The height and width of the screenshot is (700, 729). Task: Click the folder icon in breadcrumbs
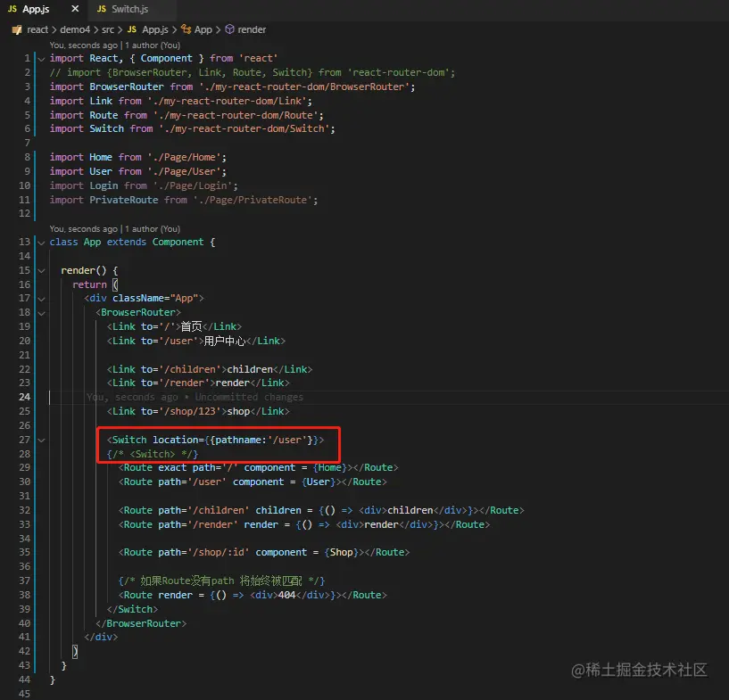[x=17, y=29]
